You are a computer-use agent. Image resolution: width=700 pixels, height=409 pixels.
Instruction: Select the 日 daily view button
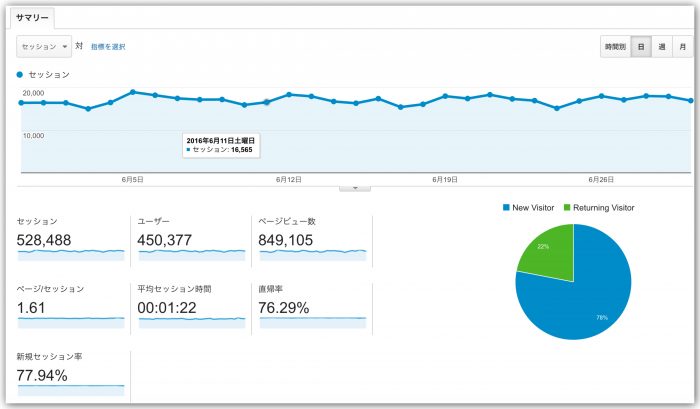(x=640, y=46)
